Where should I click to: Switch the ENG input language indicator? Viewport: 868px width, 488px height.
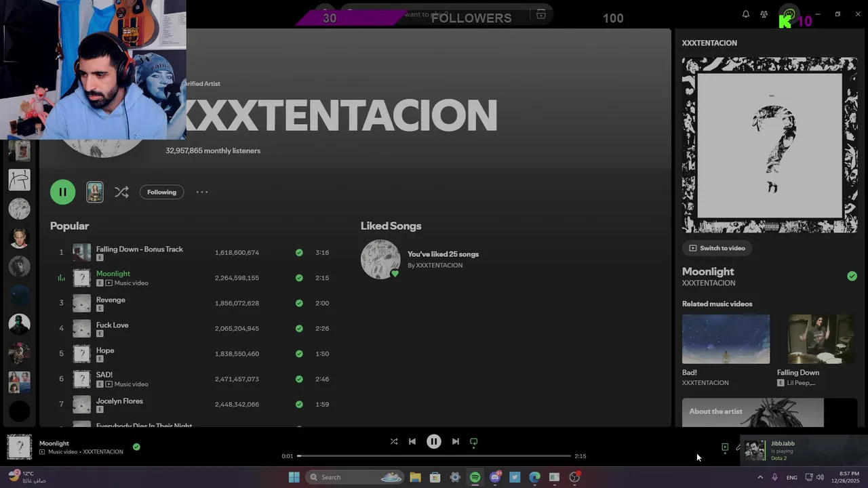click(x=791, y=478)
